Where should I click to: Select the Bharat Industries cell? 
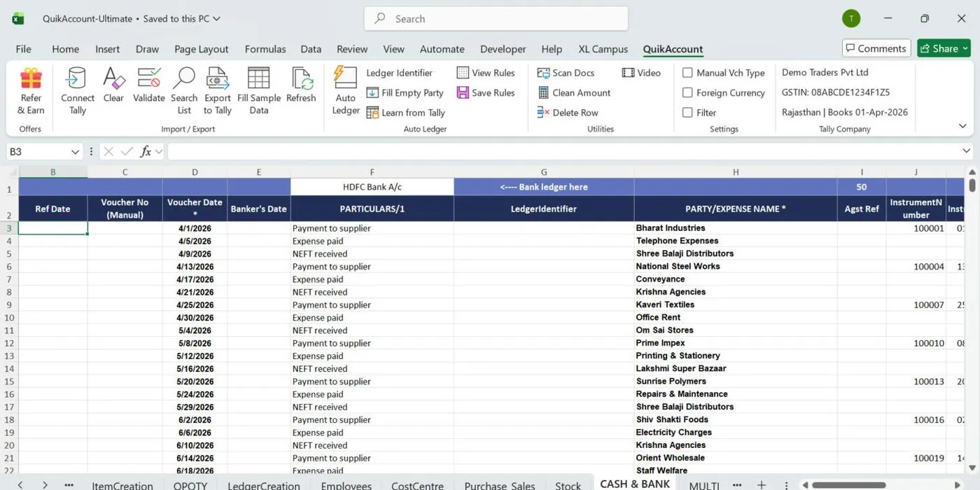tap(736, 228)
